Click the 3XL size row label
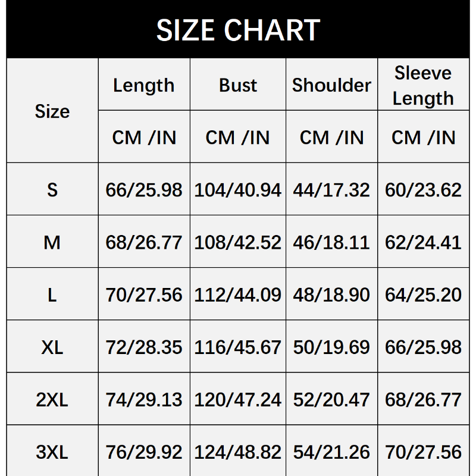This screenshot has height=476, width=476. (52, 452)
